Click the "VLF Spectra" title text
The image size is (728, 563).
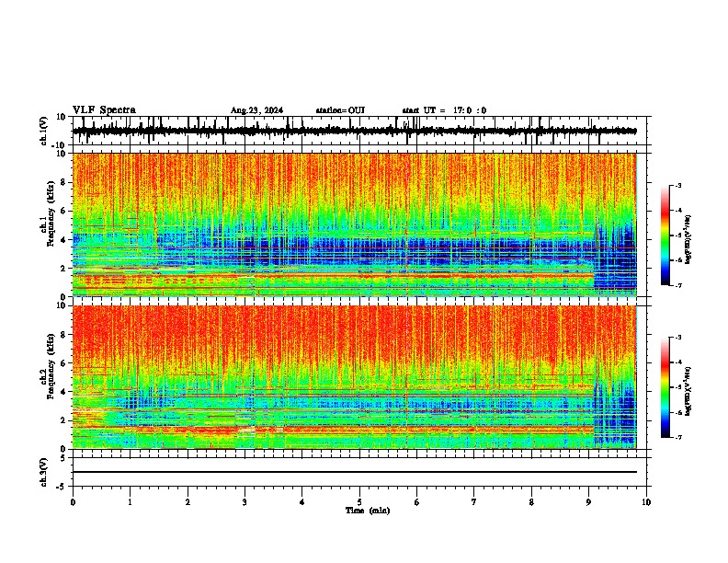(x=104, y=110)
